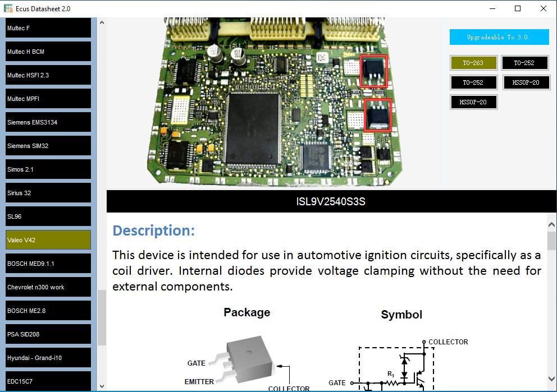Select Multec HSFI 2.3 in the sidebar

[48, 75]
